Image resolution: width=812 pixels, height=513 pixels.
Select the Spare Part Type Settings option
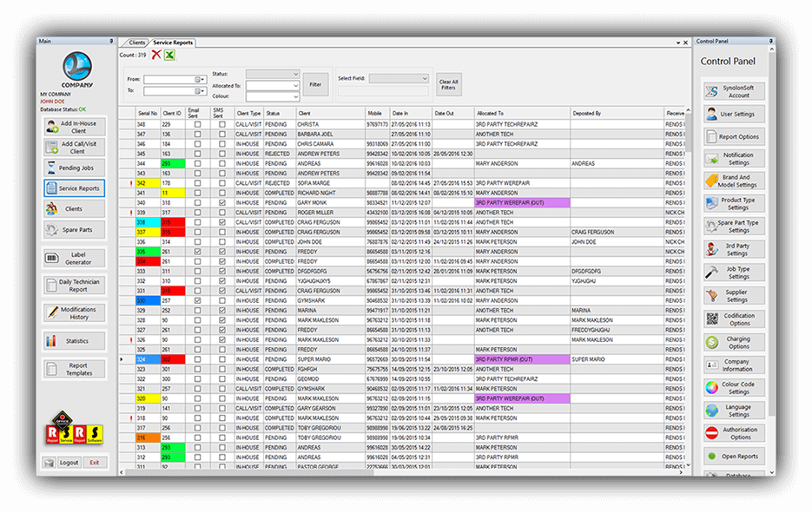[734, 226]
